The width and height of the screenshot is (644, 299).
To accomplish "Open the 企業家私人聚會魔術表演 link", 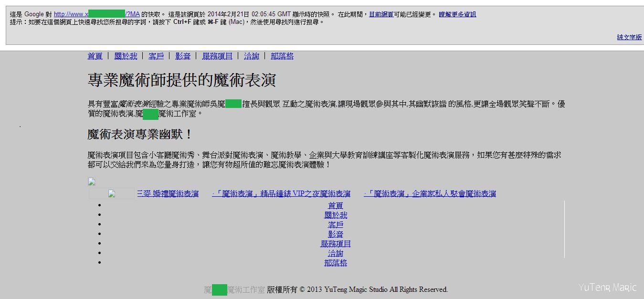I will coord(430,193).
